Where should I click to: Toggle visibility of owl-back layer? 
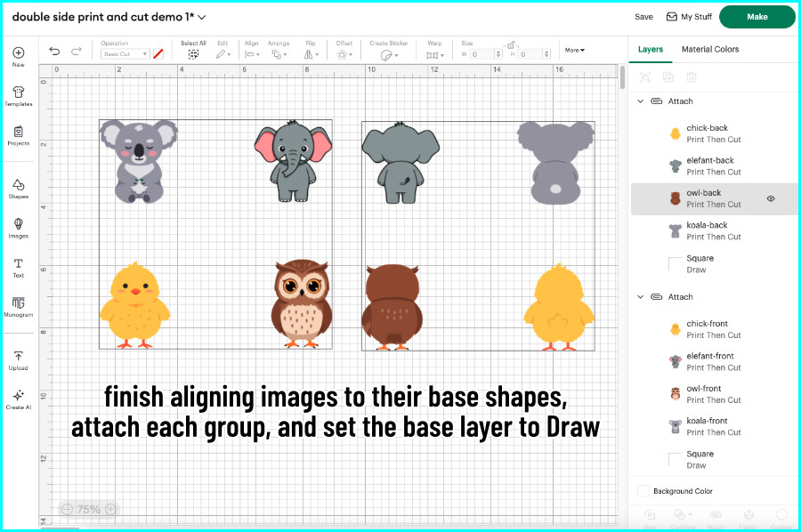(x=771, y=198)
